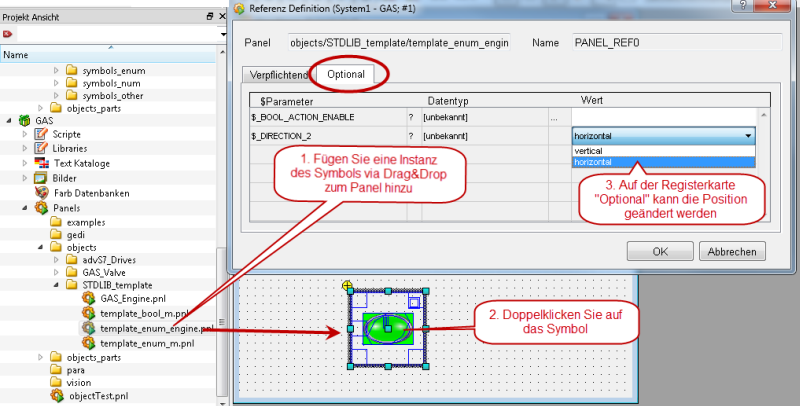Image resolution: width=800 pixels, height=406 pixels.
Task: Select the Bilder image icon
Action: pyautogui.click(x=42, y=177)
